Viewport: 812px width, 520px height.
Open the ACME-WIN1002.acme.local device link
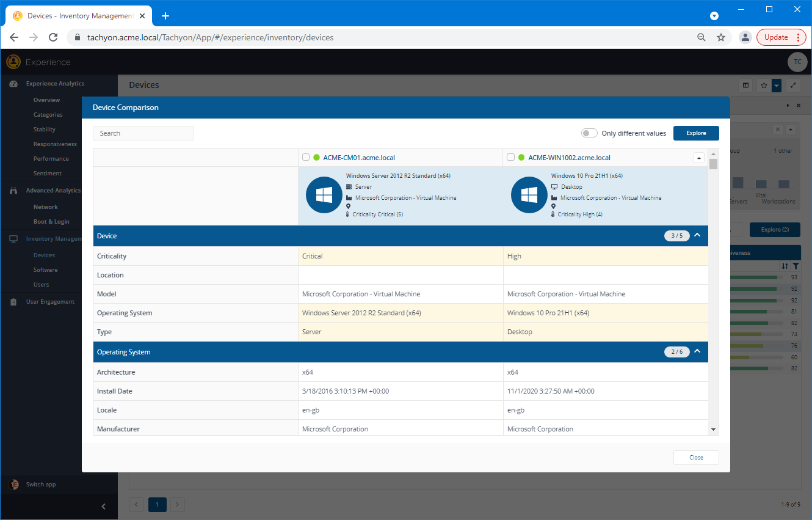pyautogui.click(x=570, y=158)
